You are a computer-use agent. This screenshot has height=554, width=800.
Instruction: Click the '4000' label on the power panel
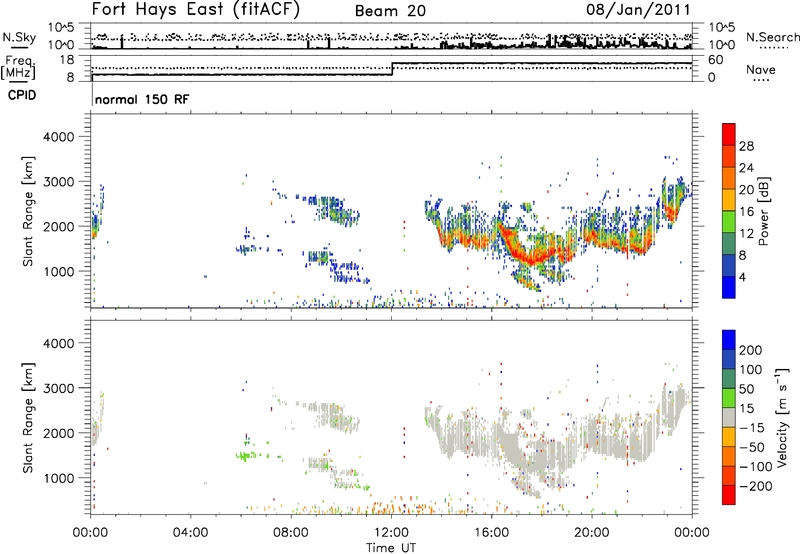coord(58,137)
